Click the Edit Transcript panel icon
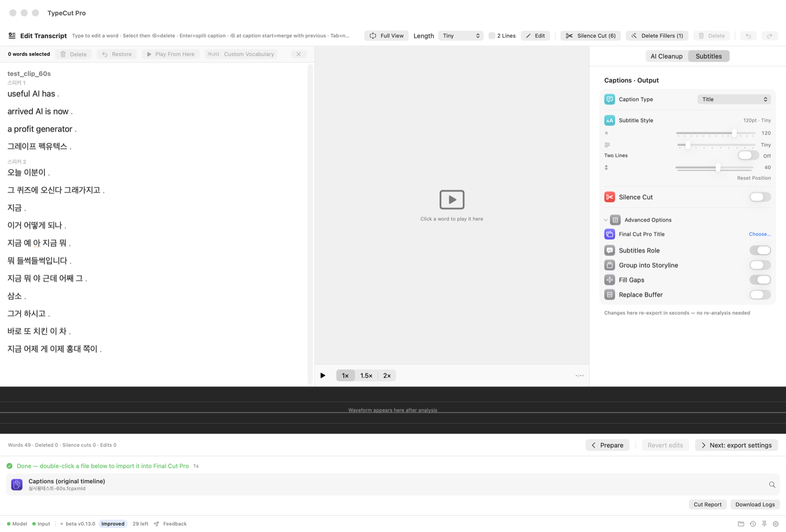 (x=12, y=35)
